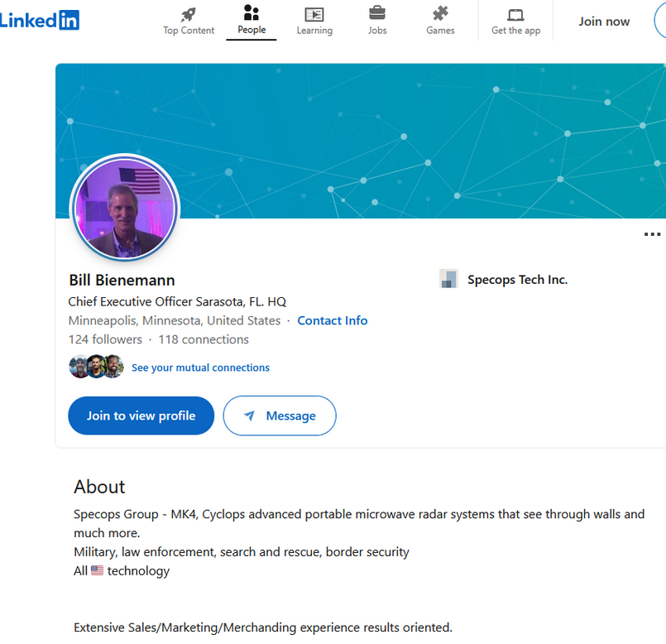Open Specops Tech Inc. company link
Image resolution: width=666 pixels, height=644 pixels.
tap(517, 280)
